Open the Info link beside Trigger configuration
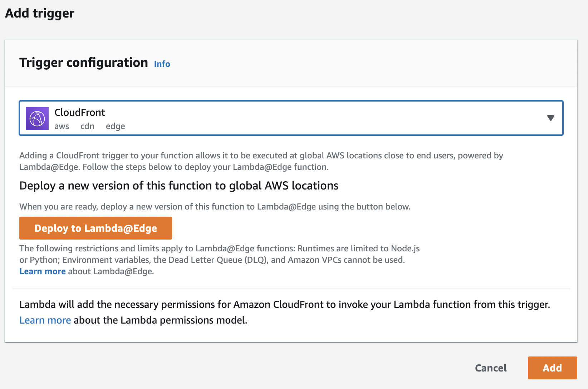Viewport: 588px width, 389px height. [162, 64]
